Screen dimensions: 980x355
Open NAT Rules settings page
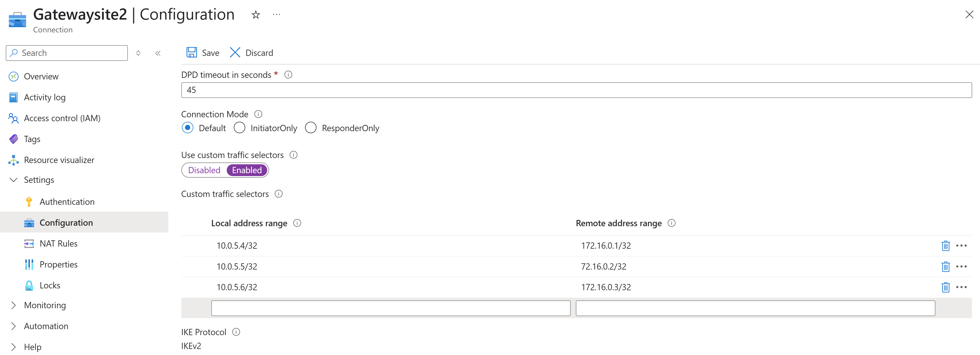58,244
